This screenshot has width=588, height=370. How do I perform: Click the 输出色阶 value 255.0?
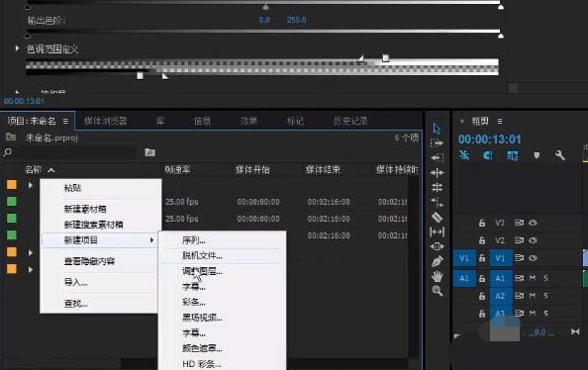click(x=296, y=20)
